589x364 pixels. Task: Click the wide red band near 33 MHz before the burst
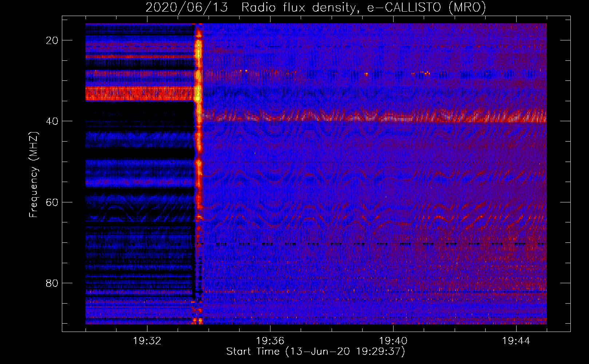[x=140, y=94]
